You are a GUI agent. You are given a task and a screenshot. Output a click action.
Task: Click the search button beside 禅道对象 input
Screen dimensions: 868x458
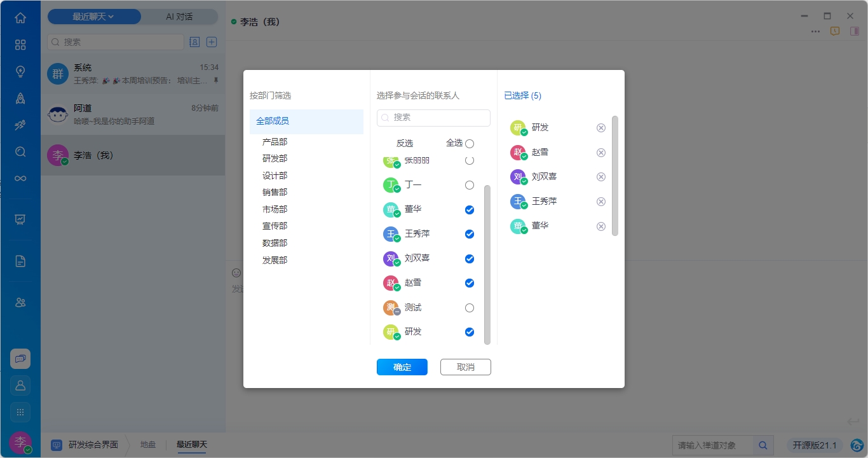point(763,445)
